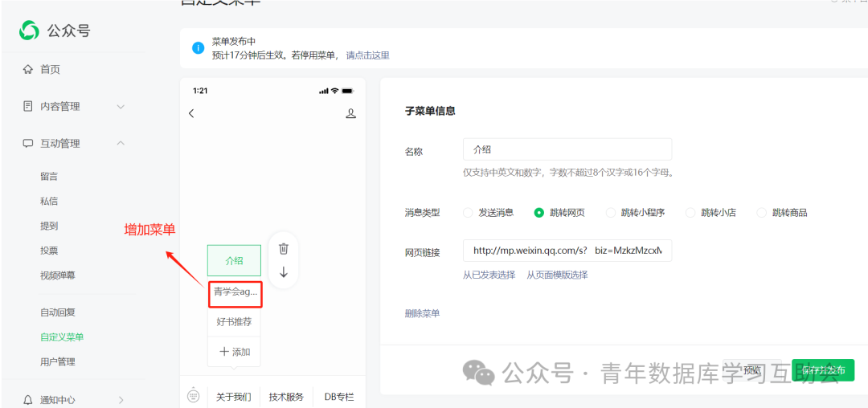
Task: Select the 介绍 submenu item
Action: coord(234,260)
